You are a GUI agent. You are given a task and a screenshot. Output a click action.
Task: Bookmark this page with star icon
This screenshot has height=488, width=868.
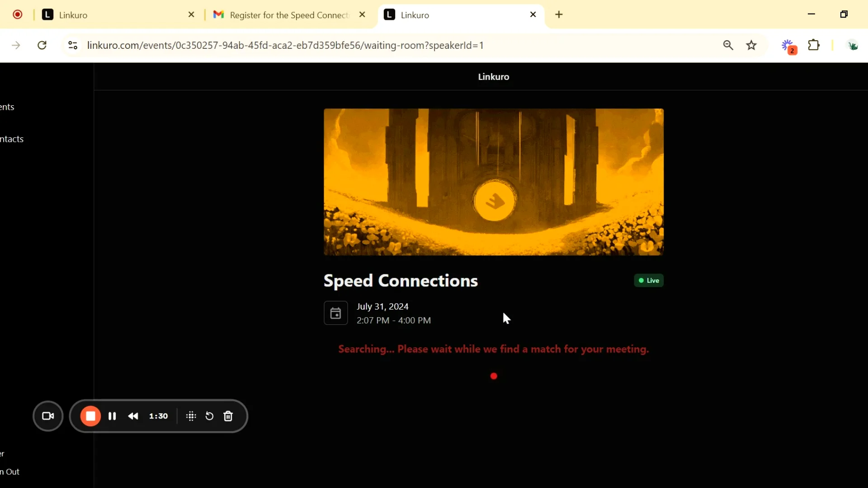[751, 45]
